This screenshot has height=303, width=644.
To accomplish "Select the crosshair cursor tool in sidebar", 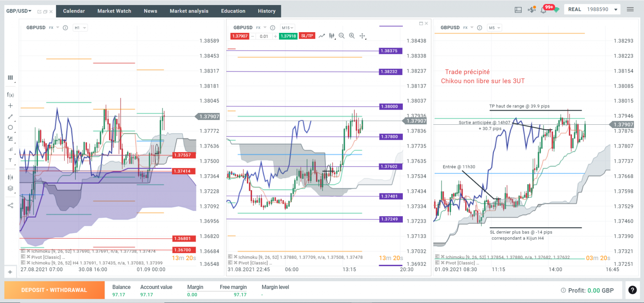I will click(10, 106).
